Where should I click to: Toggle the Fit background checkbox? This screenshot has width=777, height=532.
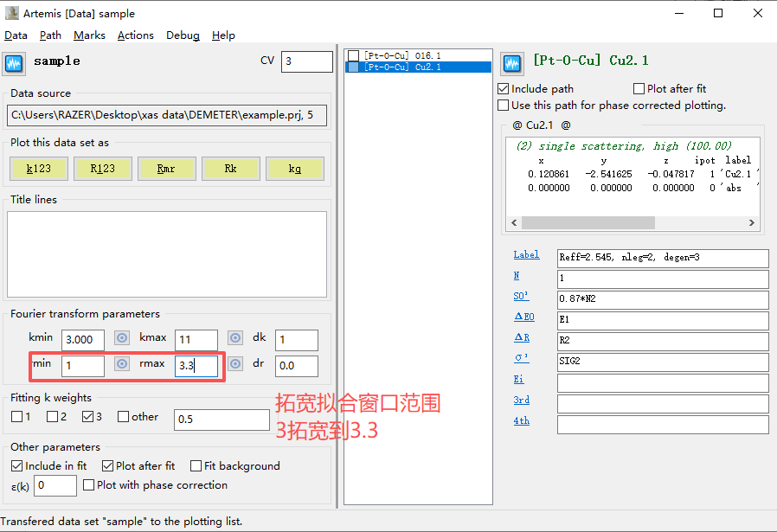(x=196, y=465)
